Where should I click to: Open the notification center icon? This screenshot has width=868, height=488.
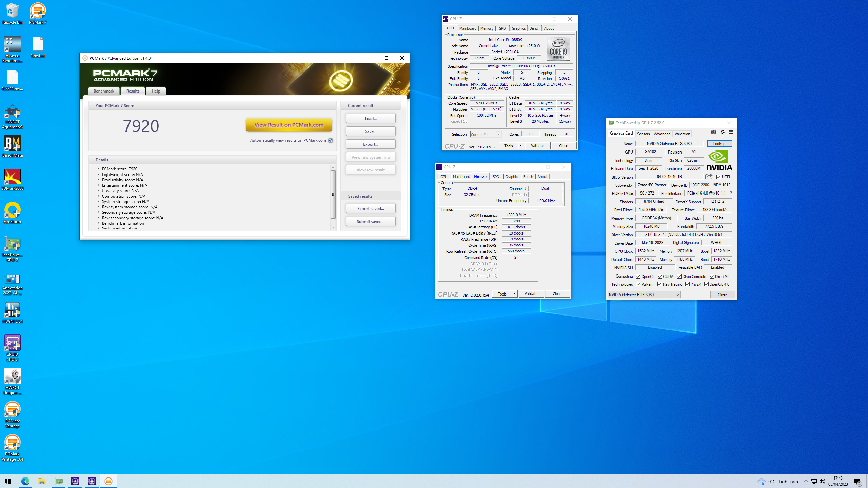coord(857,481)
